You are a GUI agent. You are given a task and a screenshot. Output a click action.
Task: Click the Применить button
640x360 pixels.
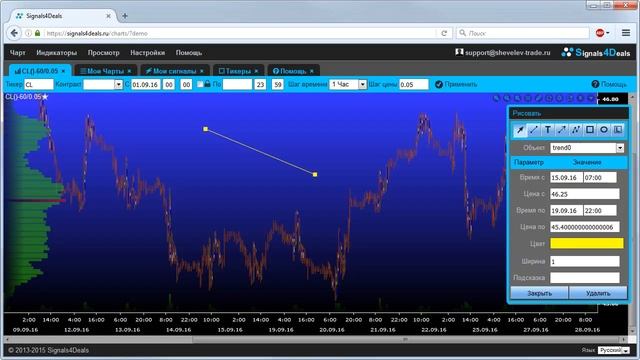click(x=456, y=84)
